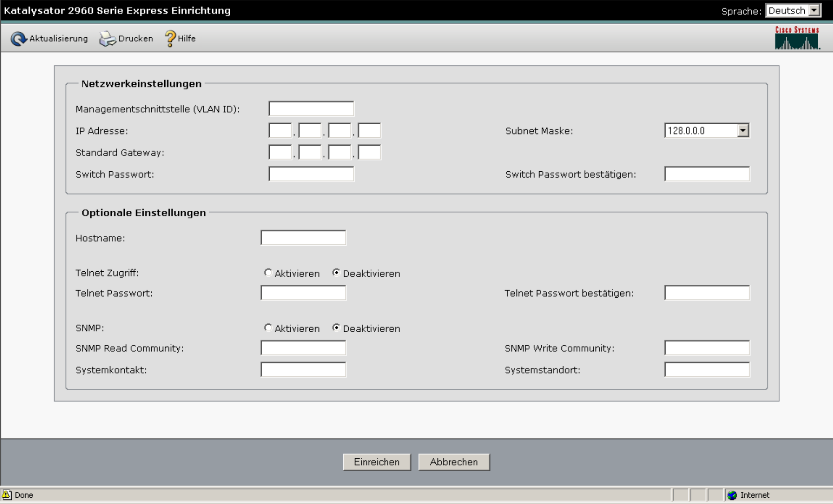Click the Standard Gateway label

point(120,153)
